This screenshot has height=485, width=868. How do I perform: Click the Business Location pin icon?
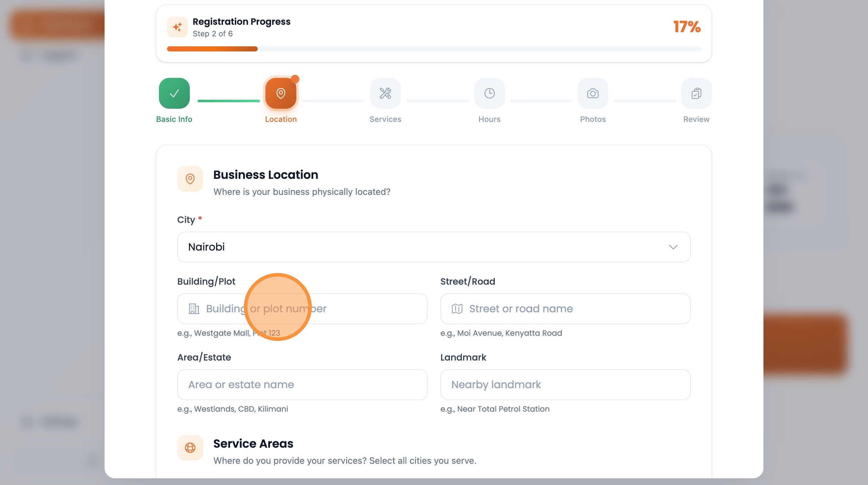[x=190, y=179]
